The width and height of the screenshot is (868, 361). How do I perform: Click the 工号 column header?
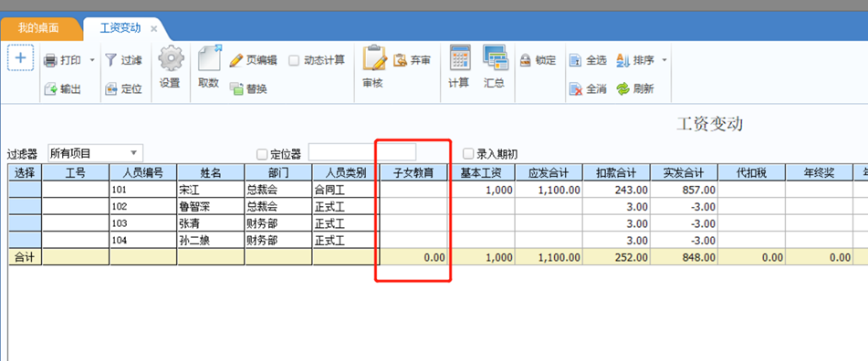point(76,173)
